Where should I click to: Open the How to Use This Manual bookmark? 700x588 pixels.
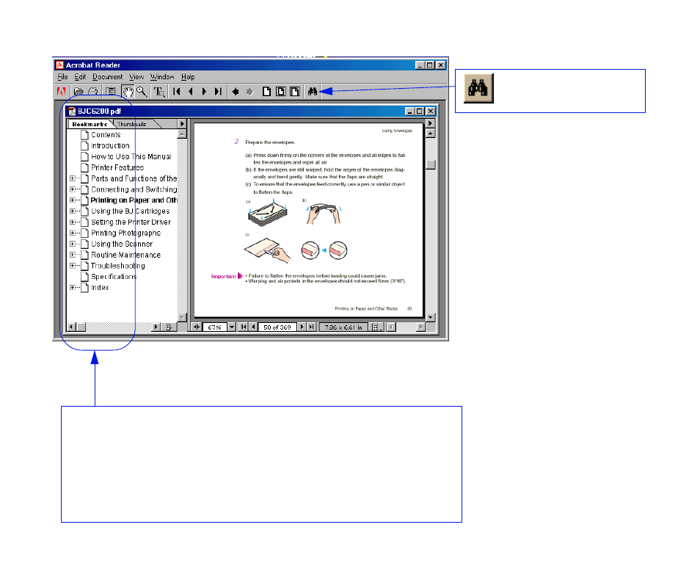131,156
